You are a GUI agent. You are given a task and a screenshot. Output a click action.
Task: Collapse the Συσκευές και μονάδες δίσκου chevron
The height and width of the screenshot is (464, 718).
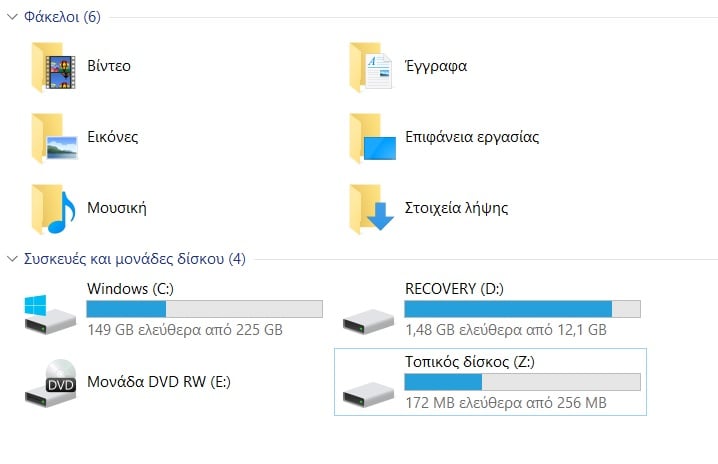11,259
